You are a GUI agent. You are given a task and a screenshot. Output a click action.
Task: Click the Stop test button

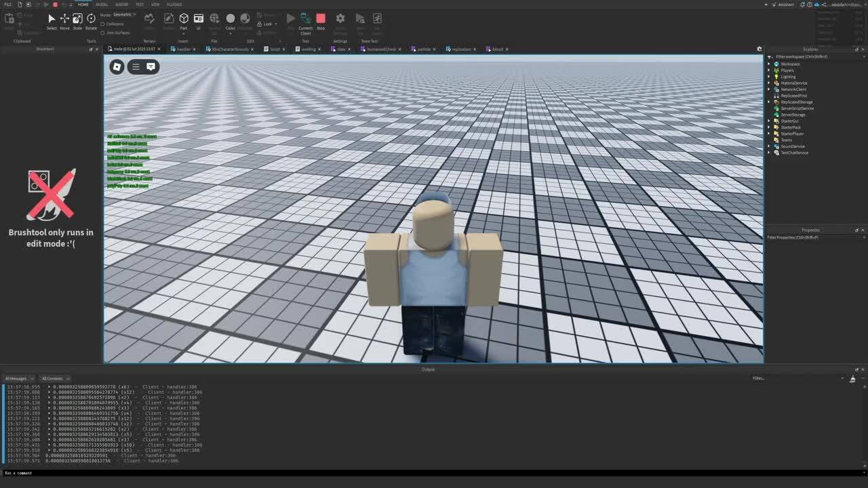pos(321,21)
